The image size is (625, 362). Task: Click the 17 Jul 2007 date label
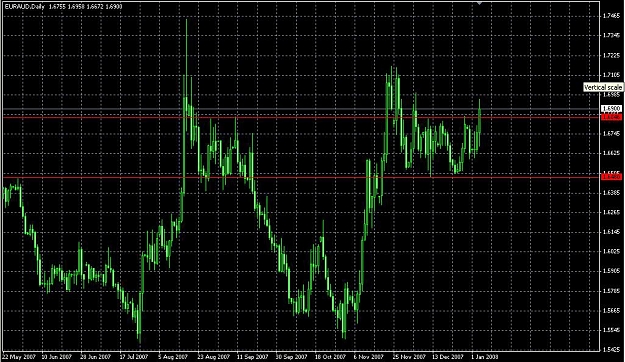(x=134, y=357)
